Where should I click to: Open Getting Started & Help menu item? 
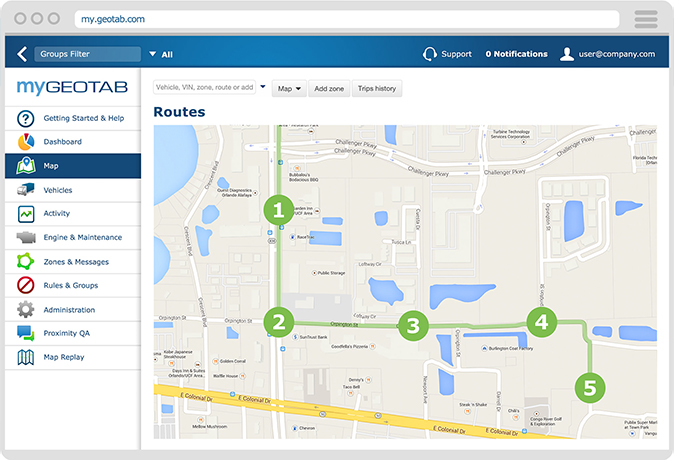click(x=73, y=118)
